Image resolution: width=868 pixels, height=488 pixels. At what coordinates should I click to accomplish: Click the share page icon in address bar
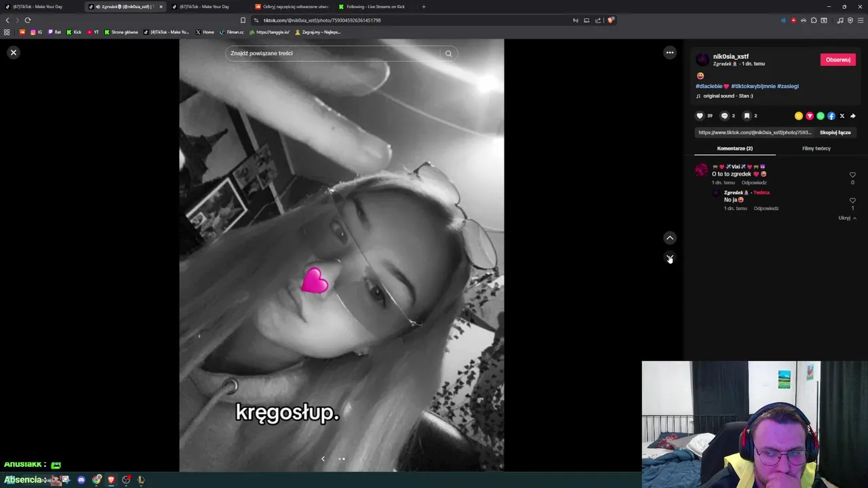(598, 20)
